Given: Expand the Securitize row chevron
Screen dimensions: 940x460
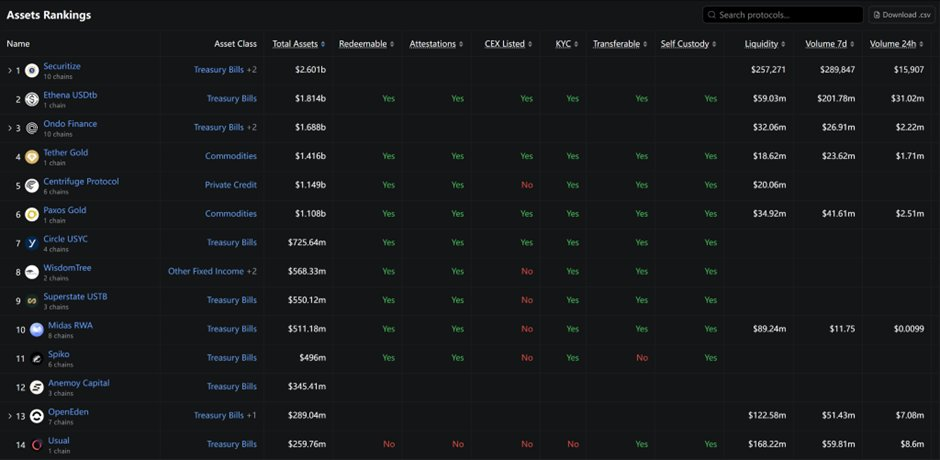Looking at the screenshot, I should (9, 71).
